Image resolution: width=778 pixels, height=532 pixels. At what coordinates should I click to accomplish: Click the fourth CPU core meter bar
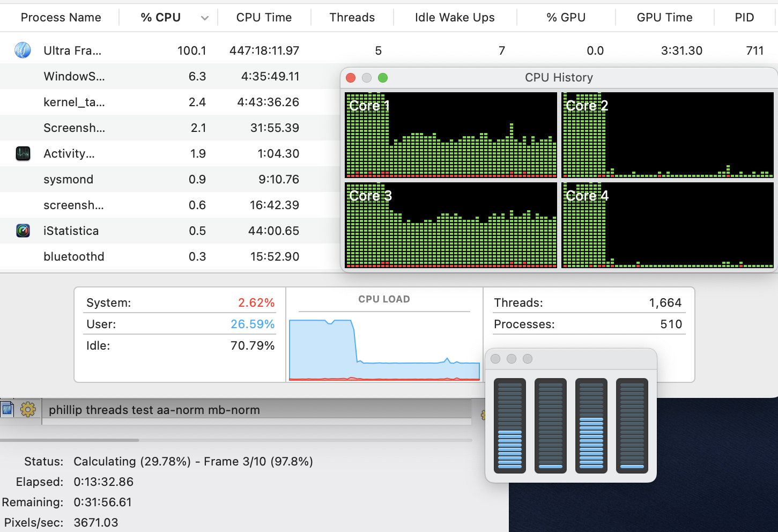(632, 426)
